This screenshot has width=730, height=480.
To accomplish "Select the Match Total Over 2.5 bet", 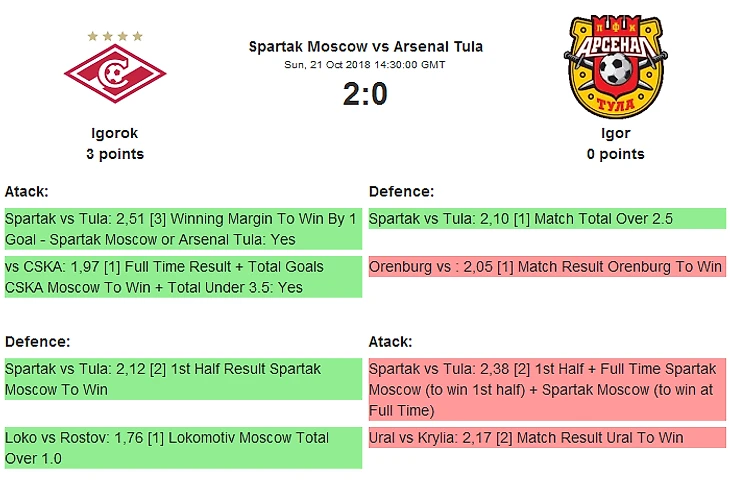I will coord(547,219).
